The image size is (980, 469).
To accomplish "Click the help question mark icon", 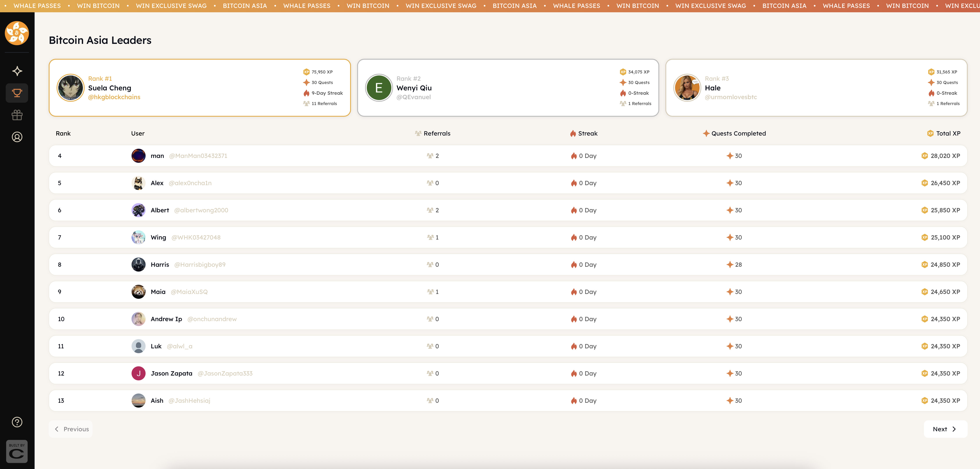I will (17, 422).
